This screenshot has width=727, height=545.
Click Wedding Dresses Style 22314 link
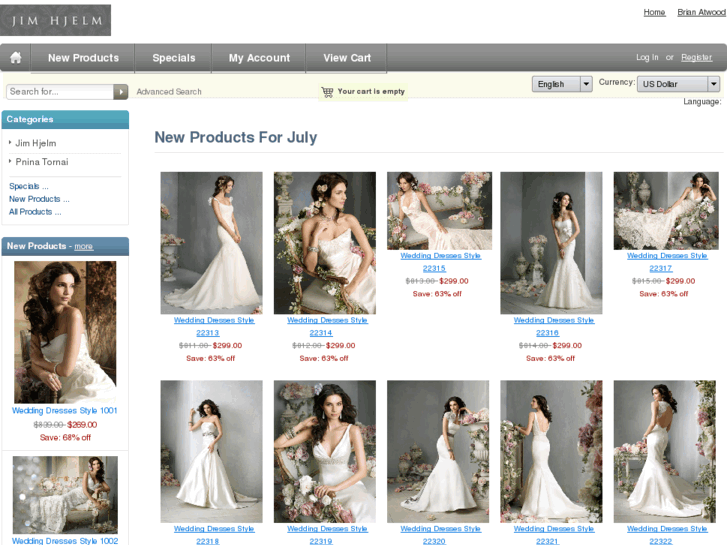[x=327, y=327]
